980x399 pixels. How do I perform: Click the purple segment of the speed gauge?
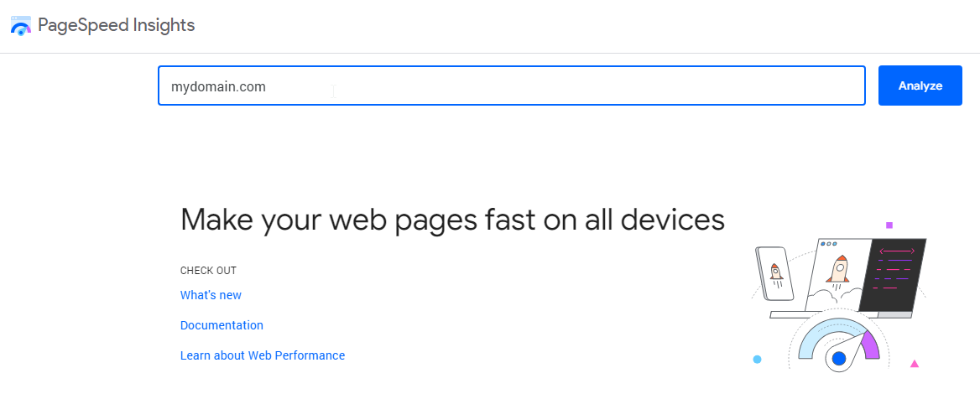point(869,346)
